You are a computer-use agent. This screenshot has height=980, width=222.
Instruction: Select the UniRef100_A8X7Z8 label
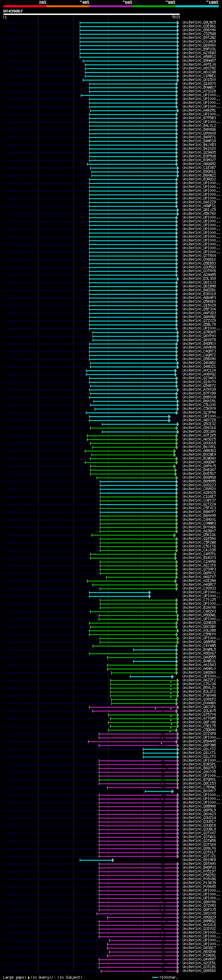[199, 420]
